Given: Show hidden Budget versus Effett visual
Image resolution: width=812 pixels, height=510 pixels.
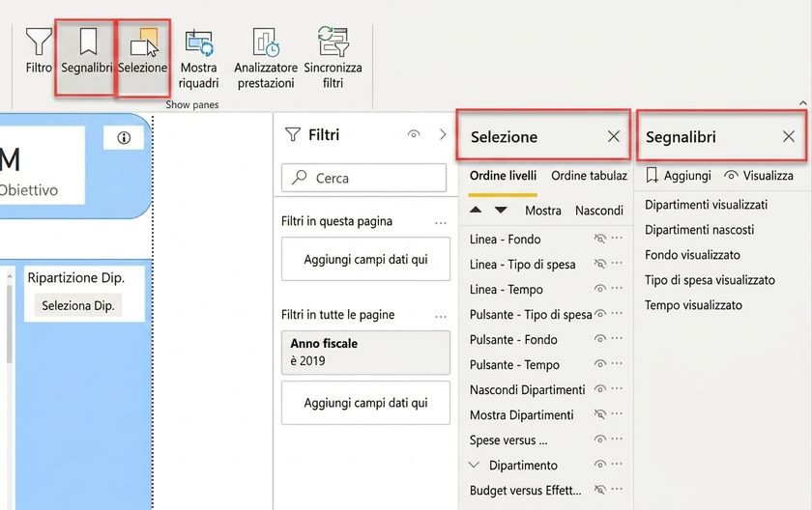Looking at the screenshot, I should [600, 490].
